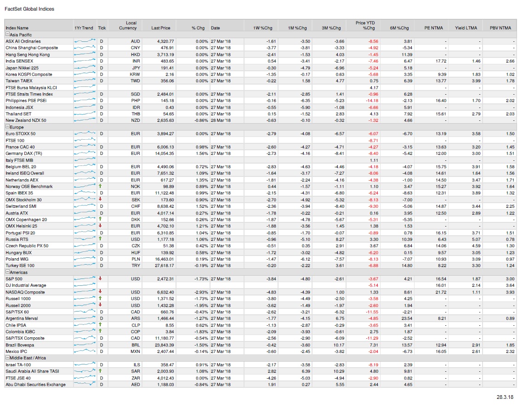Click the 1W %Chg column header
Viewport: 523px width, 420px height.
[263, 28]
